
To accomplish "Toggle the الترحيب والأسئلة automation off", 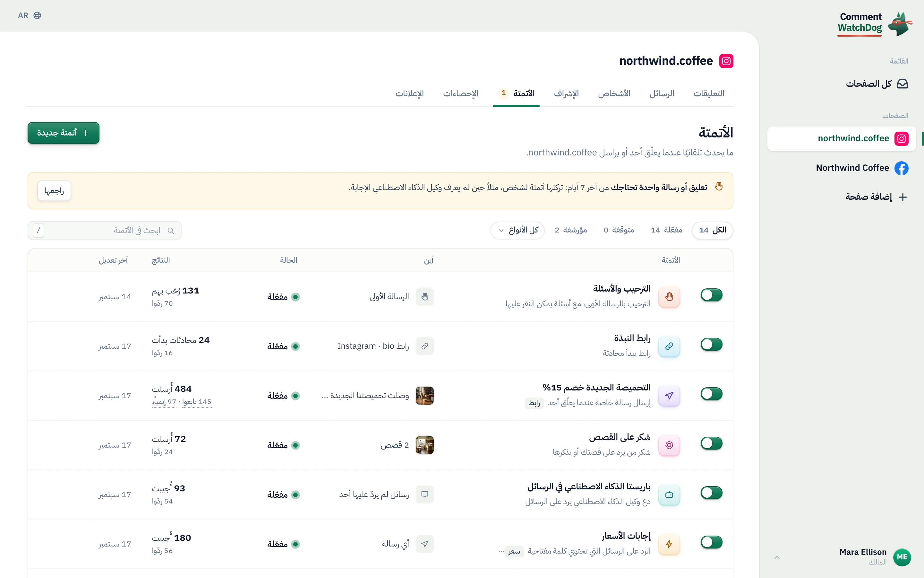I will coord(711,295).
